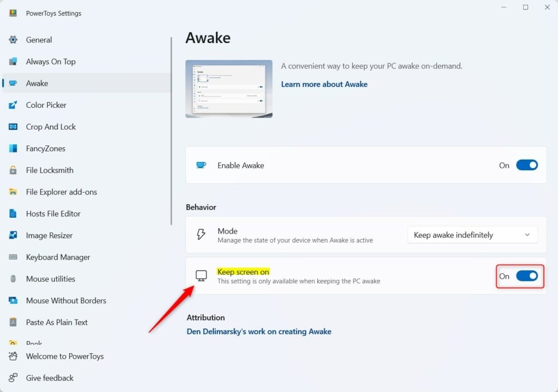Image resolution: width=558 pixels, height=392 pixels.
Task: Click the Enable Awake label
Action: click(240, 166)
